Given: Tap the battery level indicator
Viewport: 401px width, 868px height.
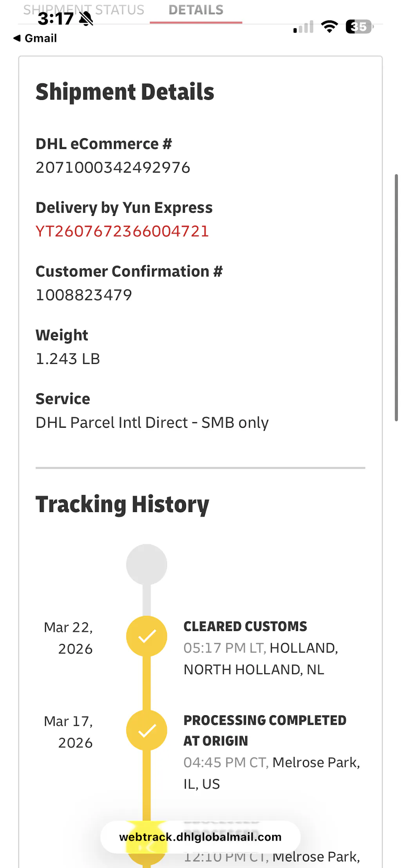Looking at the screenshot, I should point(359,27).
